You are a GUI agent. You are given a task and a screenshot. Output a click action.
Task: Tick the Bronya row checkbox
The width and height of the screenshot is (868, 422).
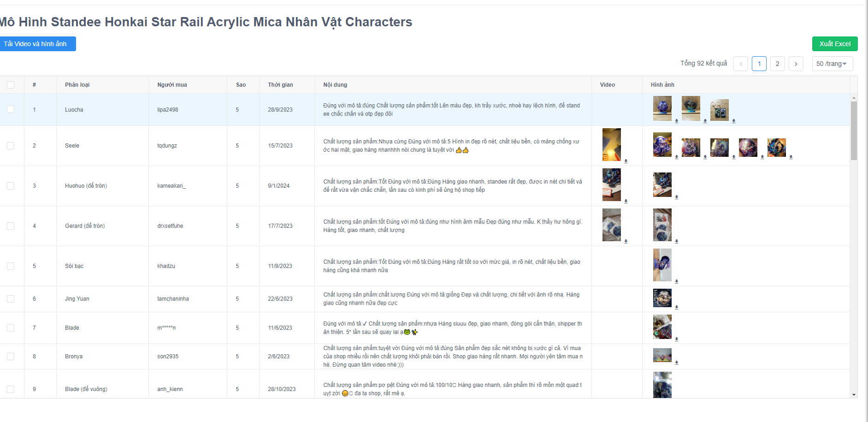click(x=11, y=357)
